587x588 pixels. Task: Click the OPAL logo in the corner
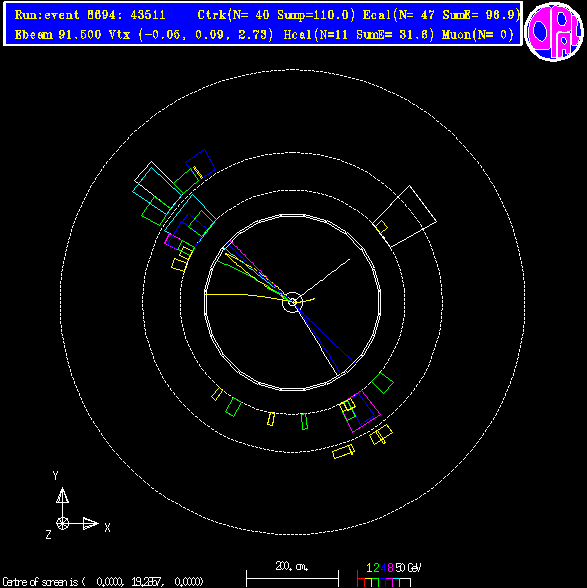(x=554, y=32)
